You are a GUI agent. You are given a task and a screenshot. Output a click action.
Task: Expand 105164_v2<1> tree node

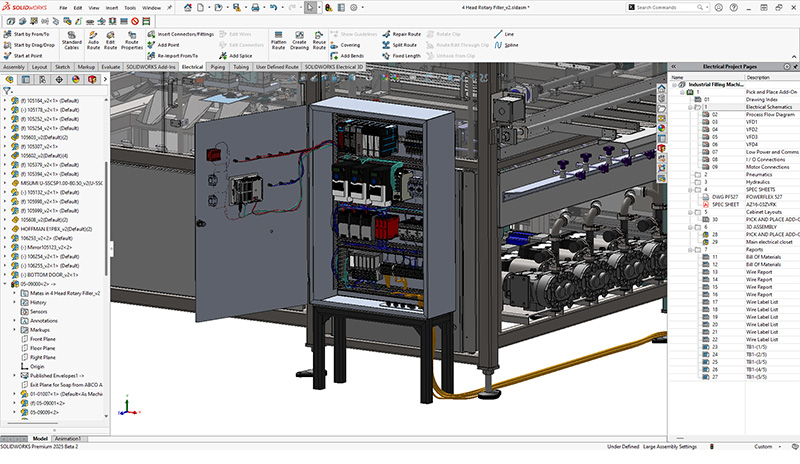point(5,101)
